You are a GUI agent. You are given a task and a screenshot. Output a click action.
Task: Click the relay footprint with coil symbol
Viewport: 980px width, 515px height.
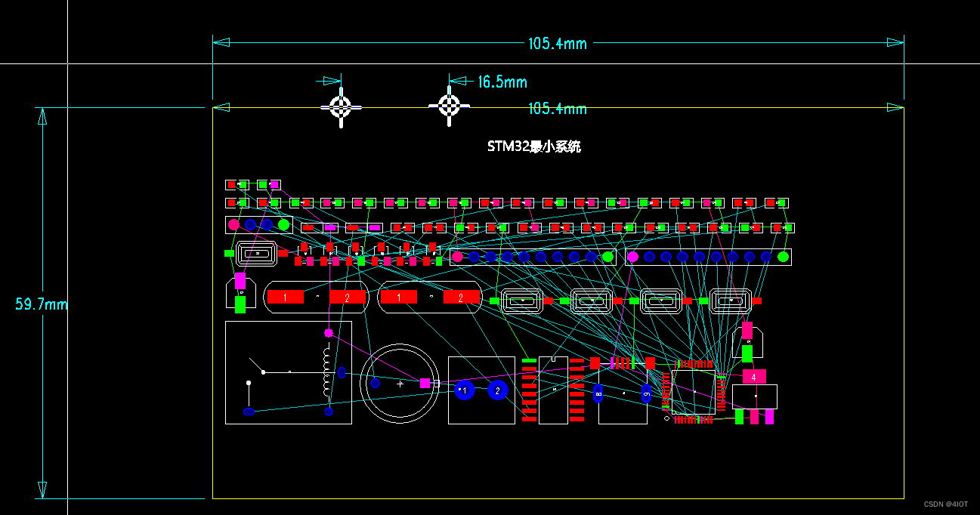[x=289, y=372]
